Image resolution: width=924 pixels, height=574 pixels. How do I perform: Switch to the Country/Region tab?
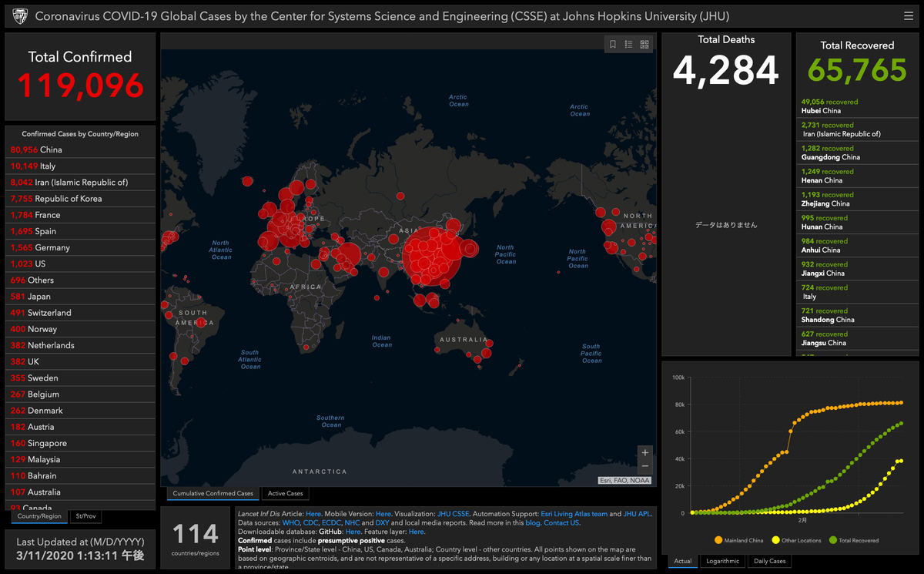coord(38,516)
